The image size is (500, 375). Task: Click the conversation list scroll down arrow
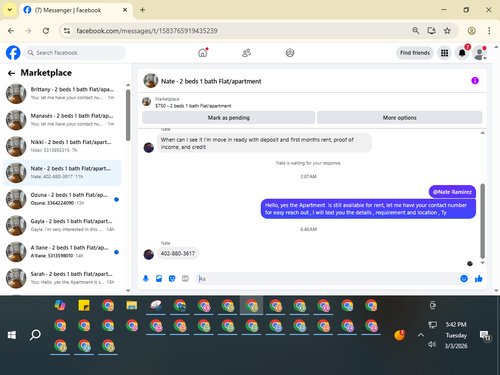(x=128, y=290)
